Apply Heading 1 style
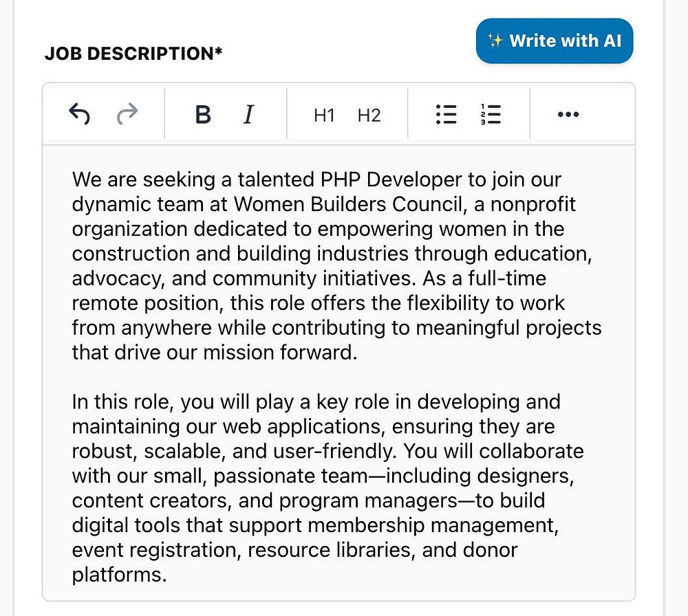 [324, 115]
